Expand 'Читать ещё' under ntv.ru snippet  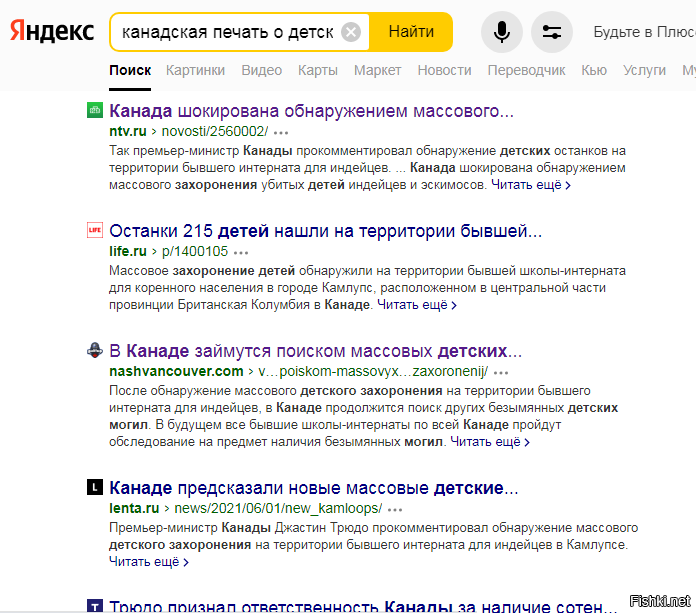click(x=530, y=185)
